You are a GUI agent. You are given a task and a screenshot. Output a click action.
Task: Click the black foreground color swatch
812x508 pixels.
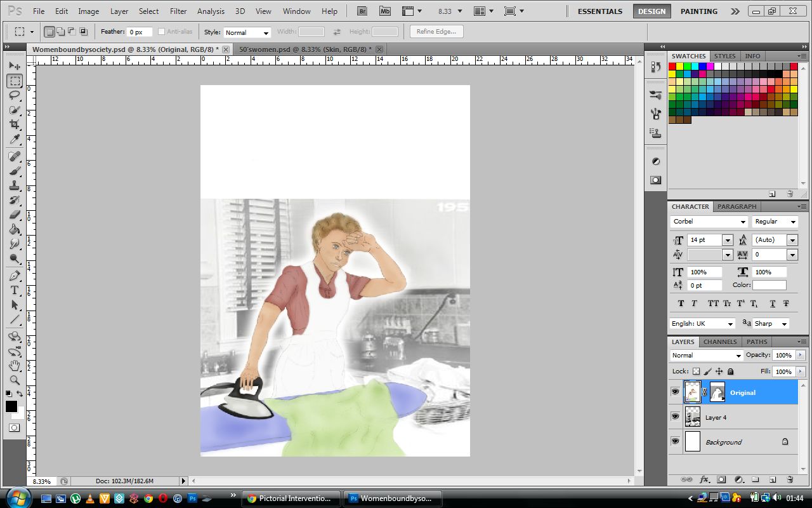(x=11, y=406)
